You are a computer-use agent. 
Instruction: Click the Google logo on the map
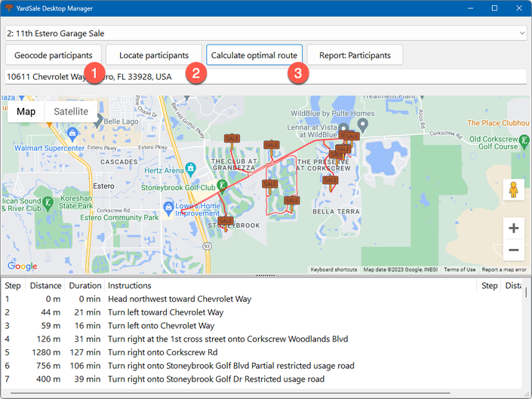23,266
